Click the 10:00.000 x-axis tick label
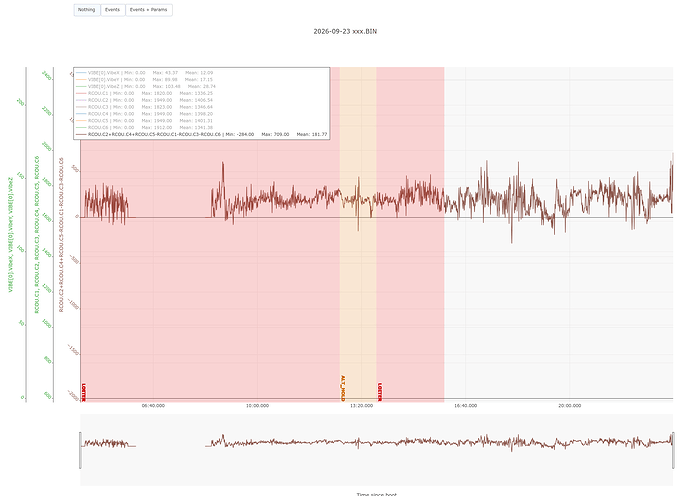 click(257, 406)
